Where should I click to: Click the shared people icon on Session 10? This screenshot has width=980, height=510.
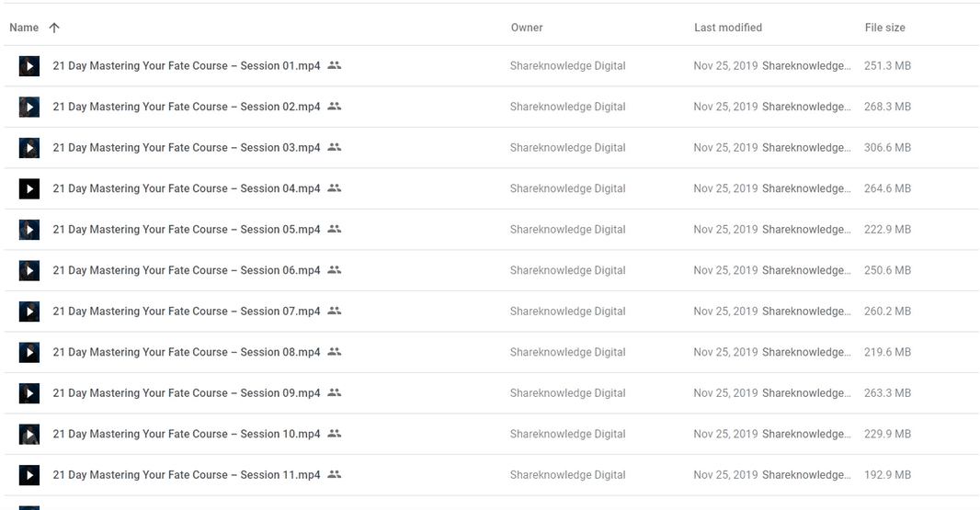click(x=335, y=434)
